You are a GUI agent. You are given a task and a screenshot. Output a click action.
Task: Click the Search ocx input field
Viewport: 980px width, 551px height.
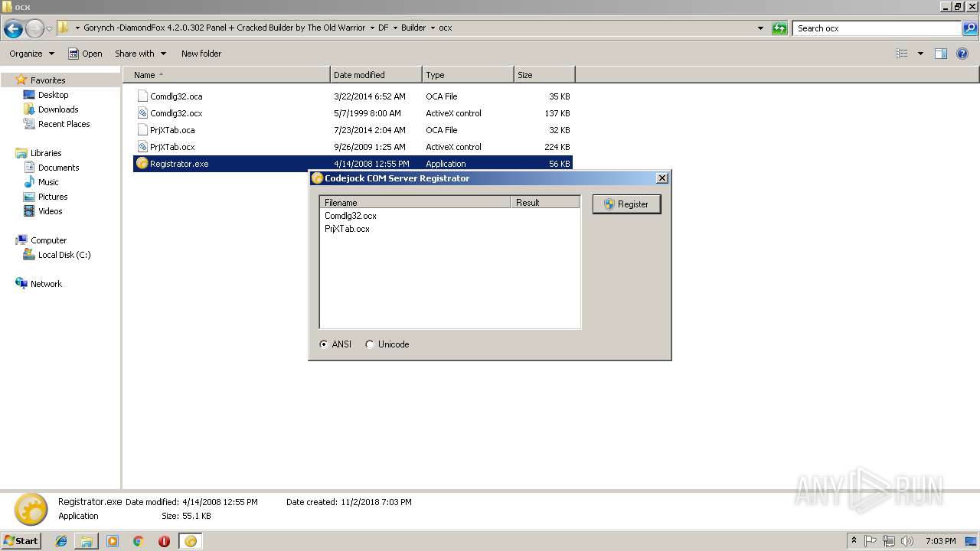point(877,28)
